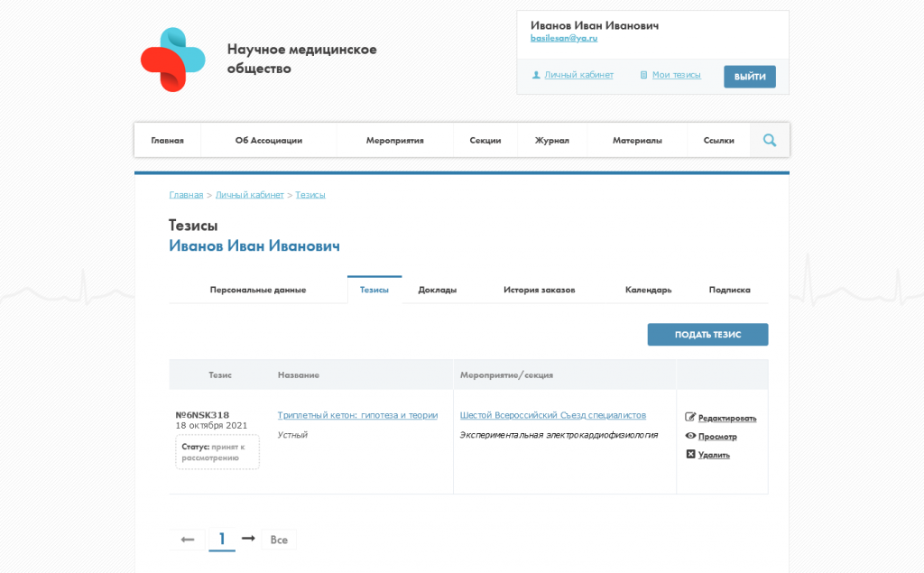Switch to the Доклады tab
This screenshot has width=924, height=573.
439,290
